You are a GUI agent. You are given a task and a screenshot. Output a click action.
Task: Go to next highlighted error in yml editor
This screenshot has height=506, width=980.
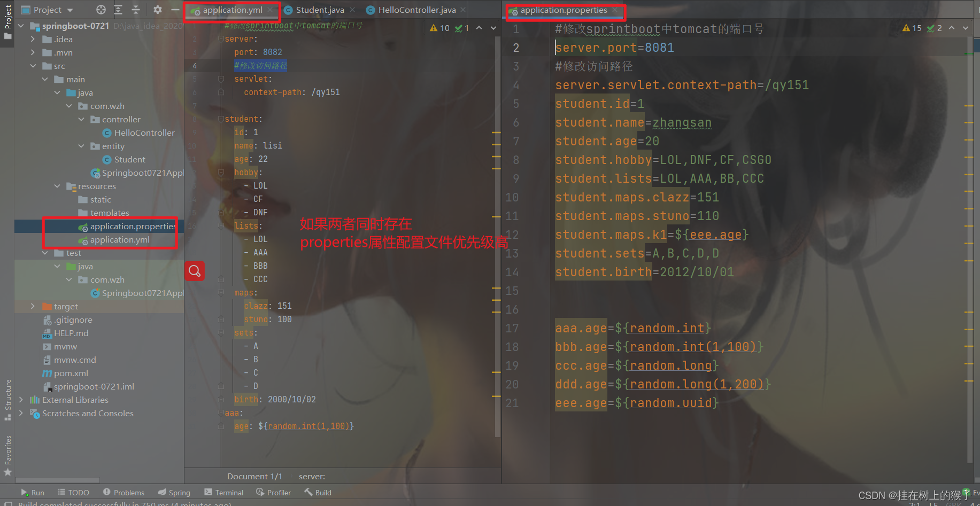[x=493, y=28]
